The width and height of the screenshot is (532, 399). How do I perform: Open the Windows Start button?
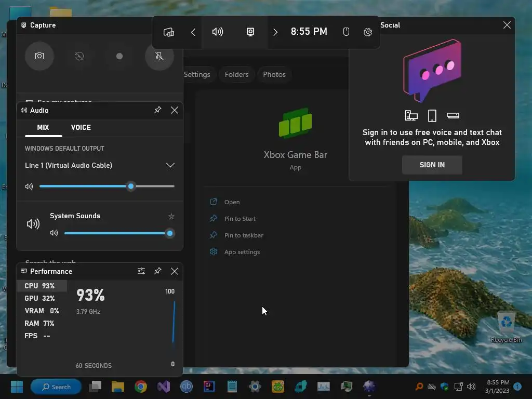click(x=17, y=387)
